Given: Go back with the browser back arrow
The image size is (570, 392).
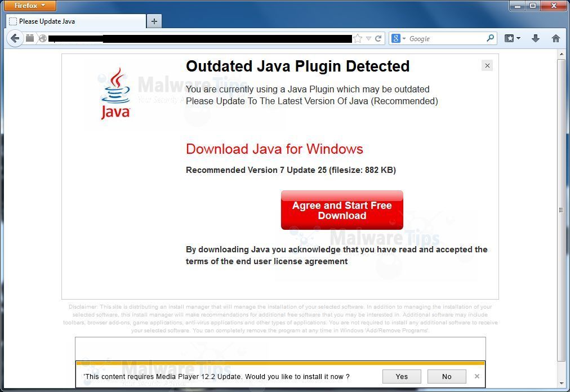Looking at the screenshot, I should 15,38.
